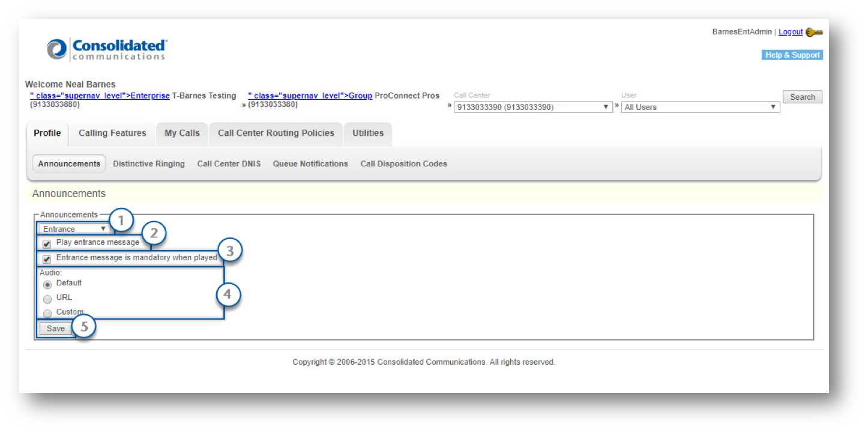Select the Custom audio radio button

pos(47,313)
